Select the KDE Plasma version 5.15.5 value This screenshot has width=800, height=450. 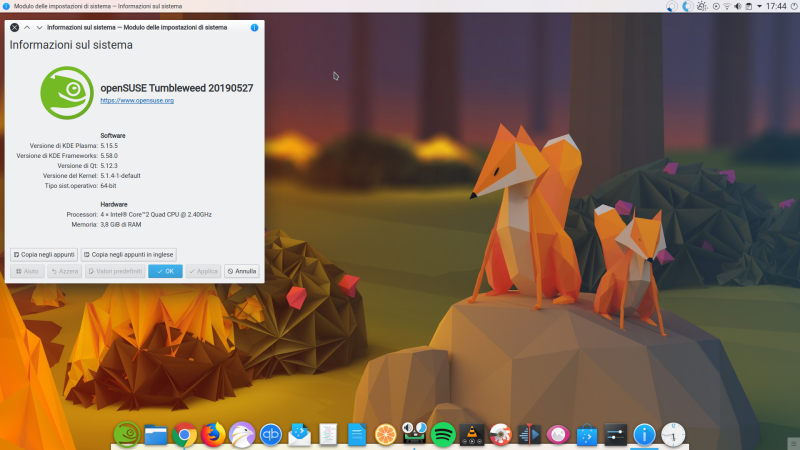(x=109, y=146)
